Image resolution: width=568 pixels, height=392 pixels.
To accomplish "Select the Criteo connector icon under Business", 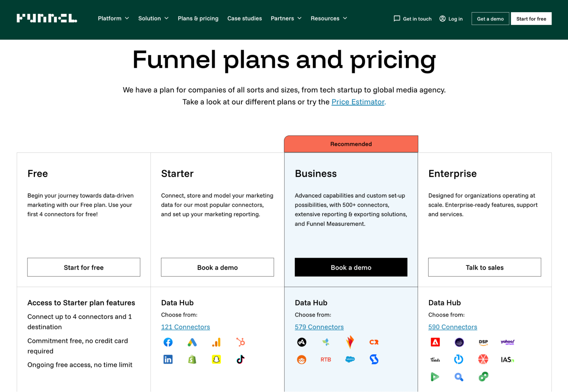I will tap(374, 342).
